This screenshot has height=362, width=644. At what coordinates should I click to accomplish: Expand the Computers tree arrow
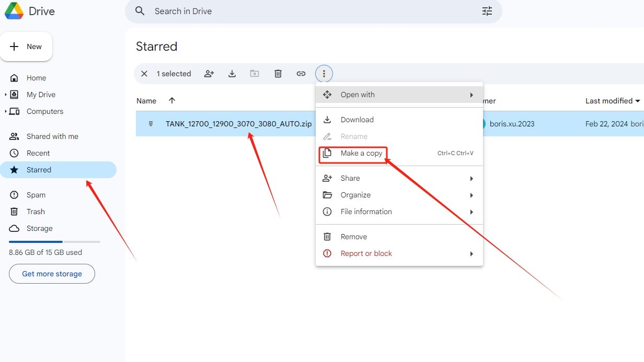(6, 111)
